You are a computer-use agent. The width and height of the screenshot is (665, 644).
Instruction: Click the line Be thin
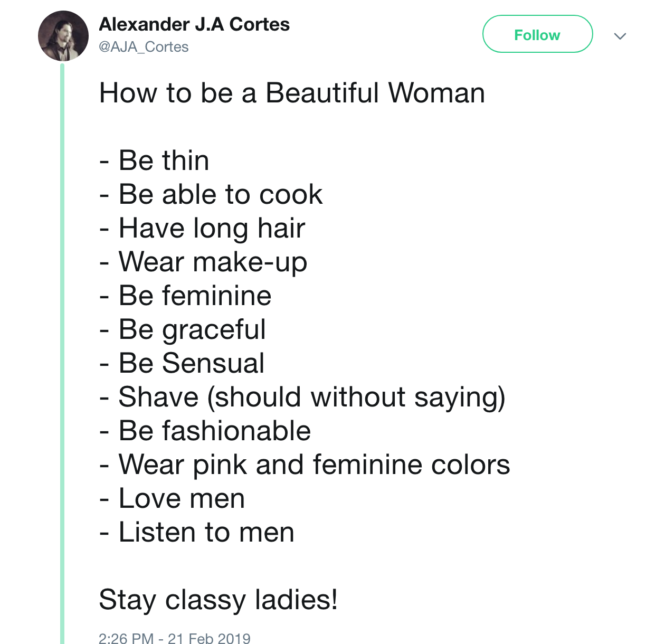click(x=154, y=160)
